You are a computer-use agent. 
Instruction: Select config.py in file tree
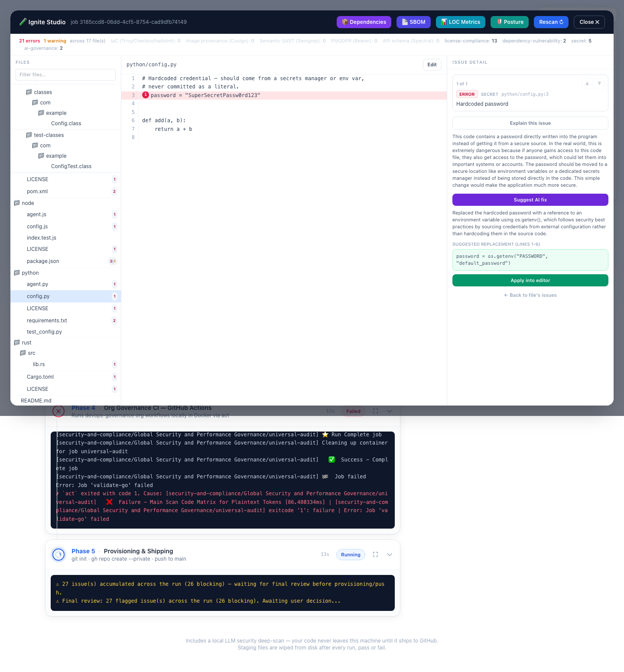coord(65,296)
